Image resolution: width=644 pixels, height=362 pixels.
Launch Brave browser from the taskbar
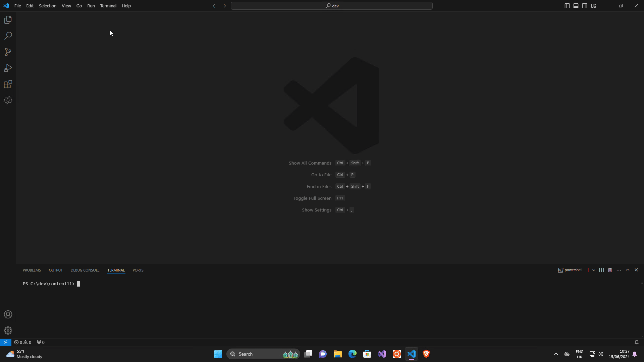426,354
